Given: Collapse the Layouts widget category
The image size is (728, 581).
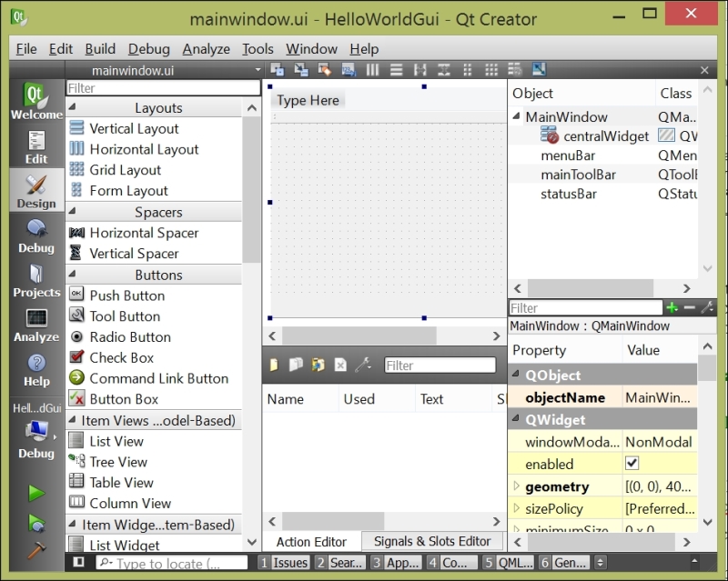Looking at the screenshot, I should pyautogui.click(x=73, y=107).
